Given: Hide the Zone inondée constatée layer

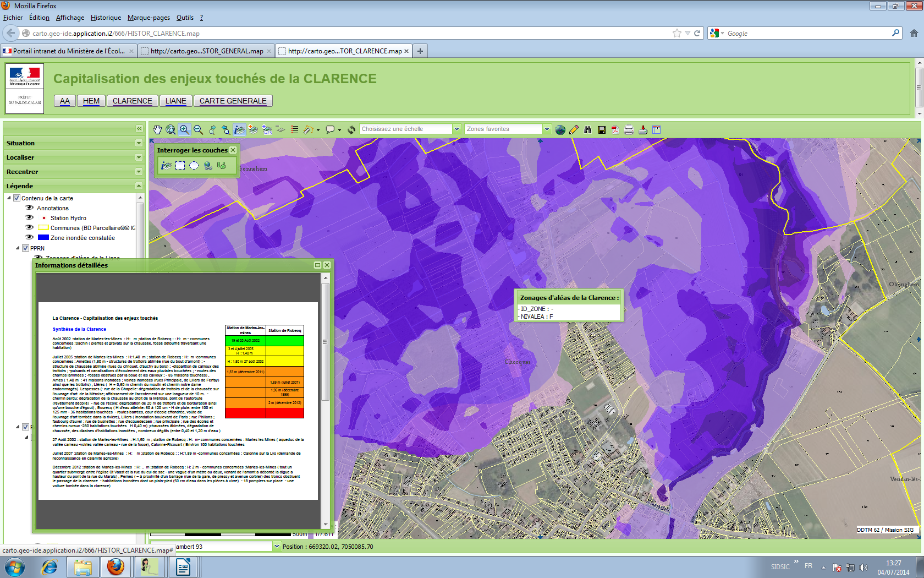Looking at the screenshot, I should tap(30, 237).
